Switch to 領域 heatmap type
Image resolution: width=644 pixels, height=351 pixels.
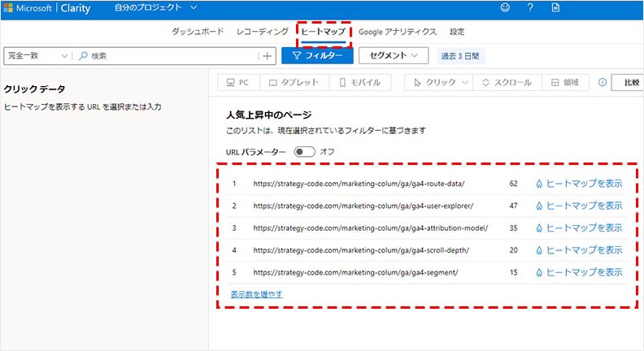pyautogui.click(x=566, y=82)
